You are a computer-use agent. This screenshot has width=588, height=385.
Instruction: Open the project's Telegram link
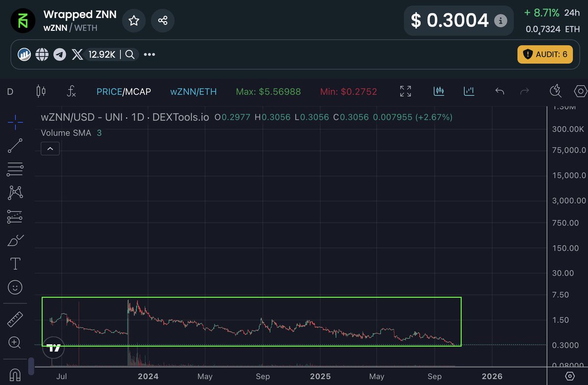pos(60,54)
